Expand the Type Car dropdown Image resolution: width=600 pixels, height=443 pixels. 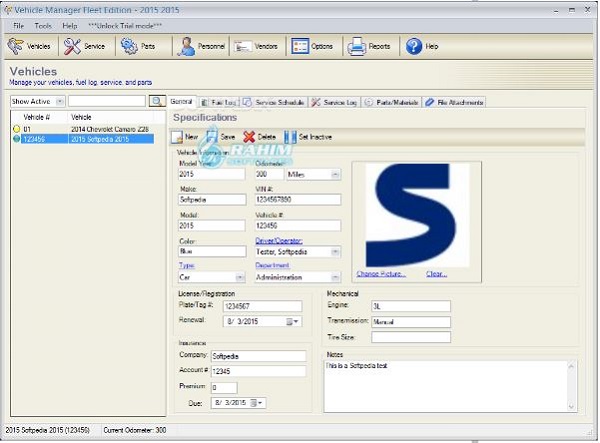pyautogui.click(x=240, y=277)
